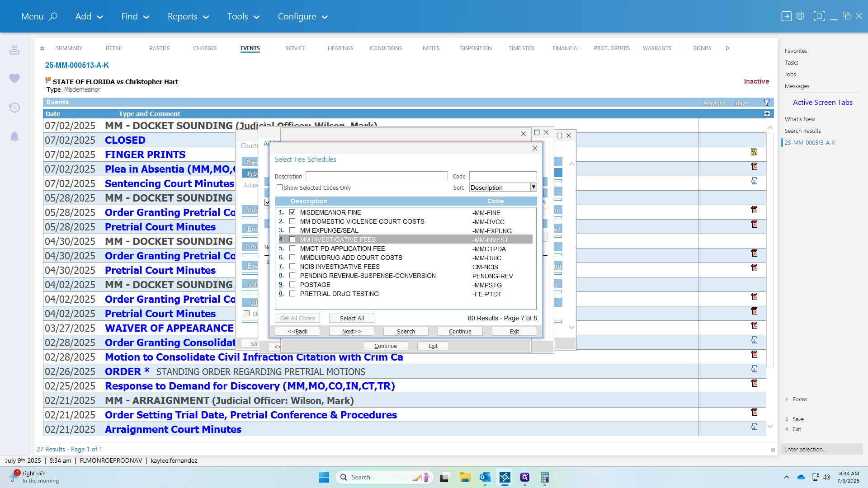Check the NCIS INVESTIGATIVE FEES checkbox
This screenshot has width=868, height=488.
pyautogui.click(x=292, y=267)
